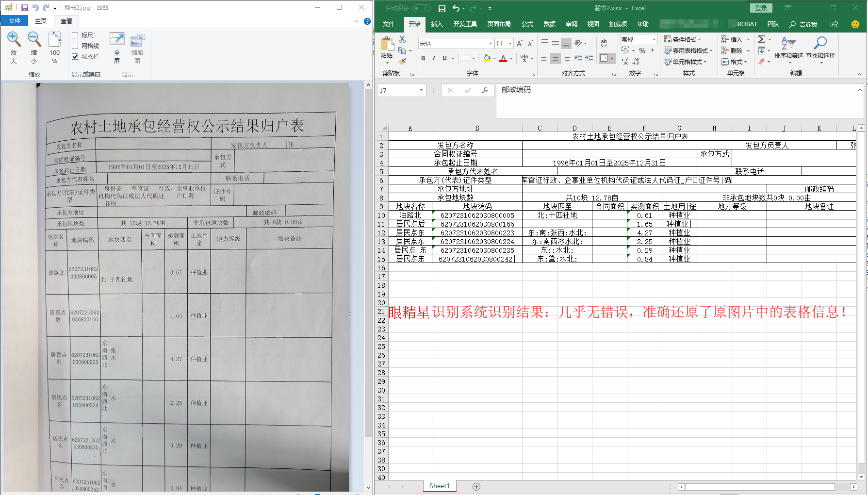Open the number format dropdown showing 常规
This screenshot has width=868, height=495.
(x=654, y=39)
